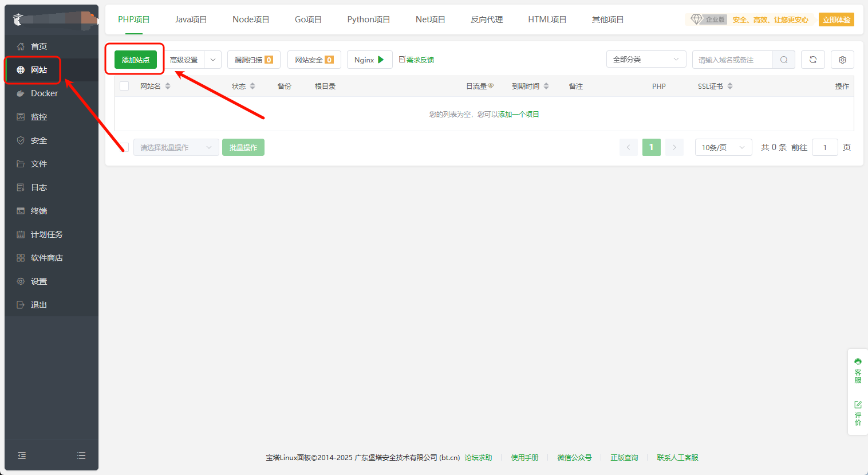Tick the select-all checkbox in table header
868x475 pixels.
click(x=124, y=86)
